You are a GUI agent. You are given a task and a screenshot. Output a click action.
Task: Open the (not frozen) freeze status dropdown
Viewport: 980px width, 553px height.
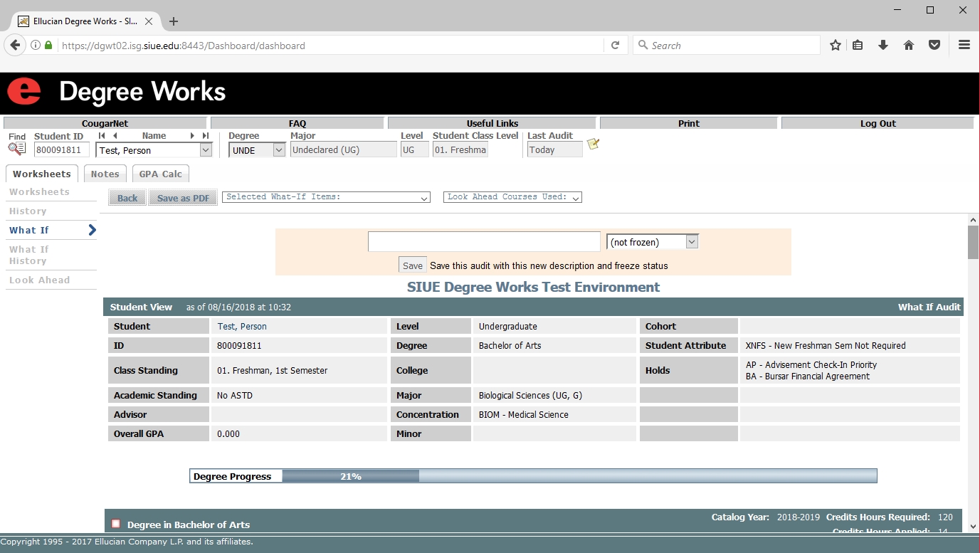coord(691,242)
